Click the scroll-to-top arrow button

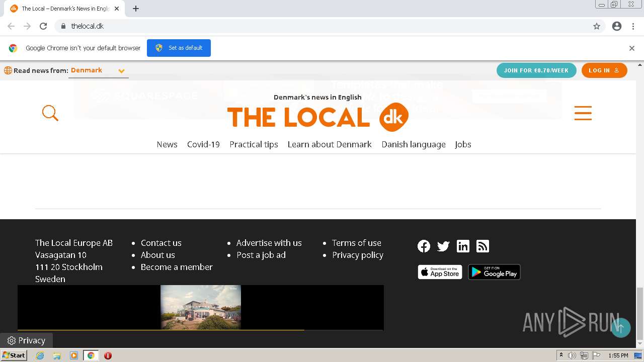coord(621,328)
